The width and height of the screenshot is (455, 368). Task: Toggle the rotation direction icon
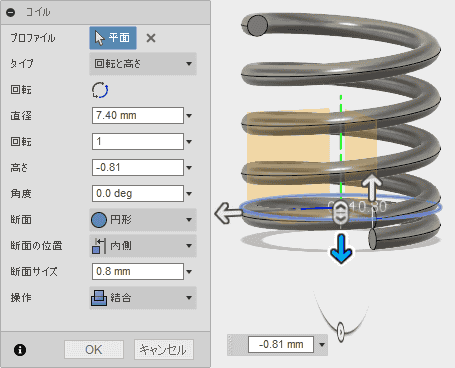pos(100,90)
